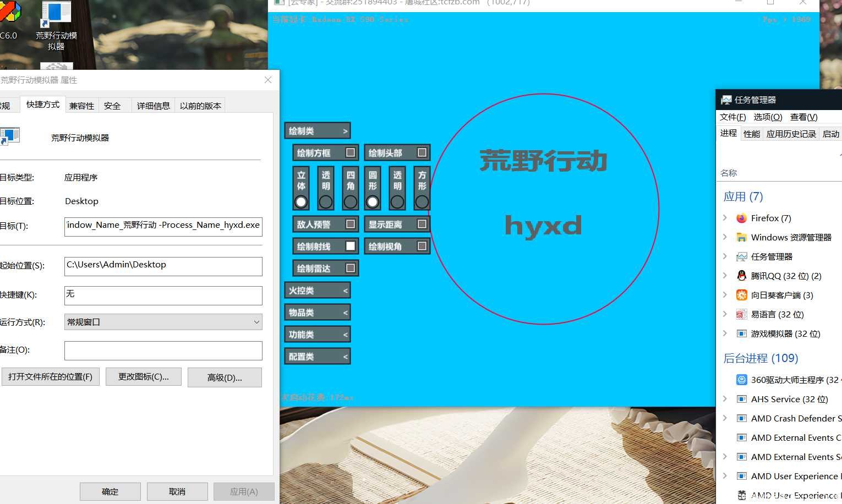This screenshot has height=504, width=842.
Task: Click the 腾讯QQ penguin icon
Action: click(742, 276)
